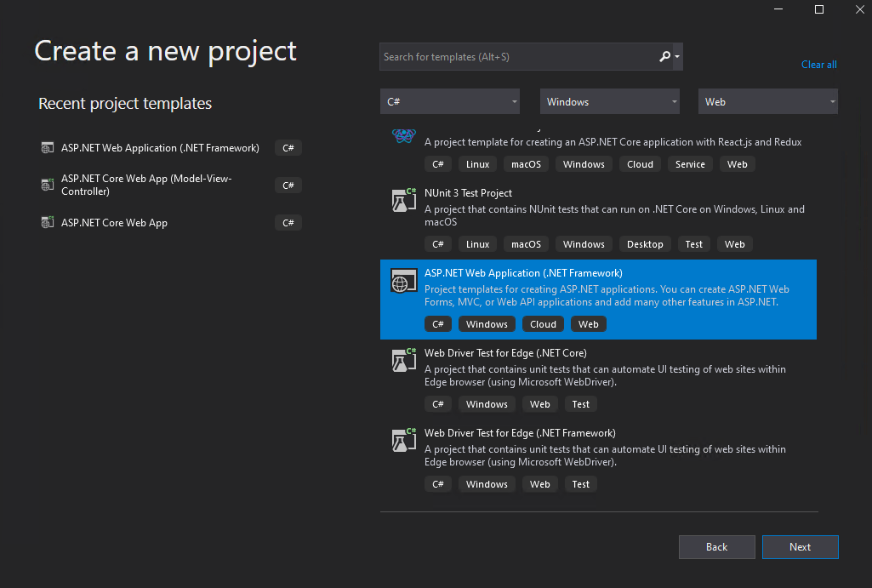872x588 pixels.
Task: Click the NUnit 3 Test Project C# icon
Action: 403,200
